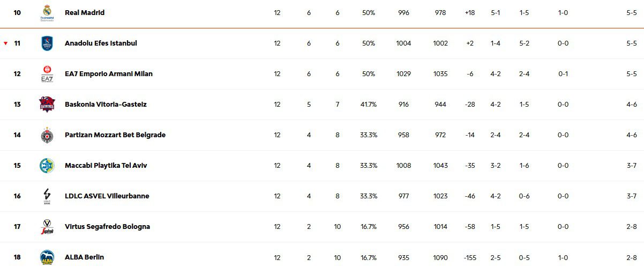
Task: Click the Real Madrid team logo
Action: click(x=47, y=12)
